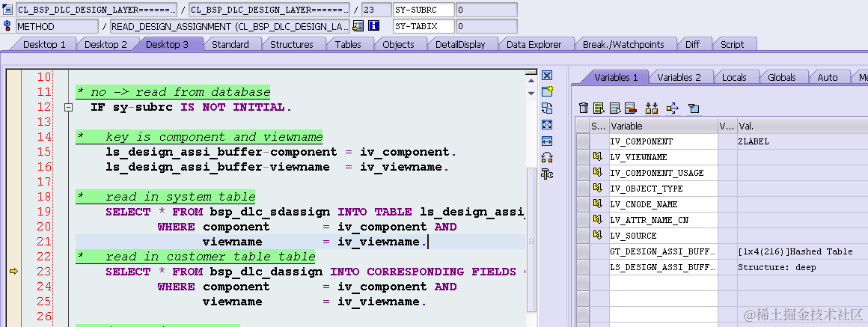This screenshot has height=327, width=868.
Task: Click the blue info icon near method name
Action: [x=373, y=26]
